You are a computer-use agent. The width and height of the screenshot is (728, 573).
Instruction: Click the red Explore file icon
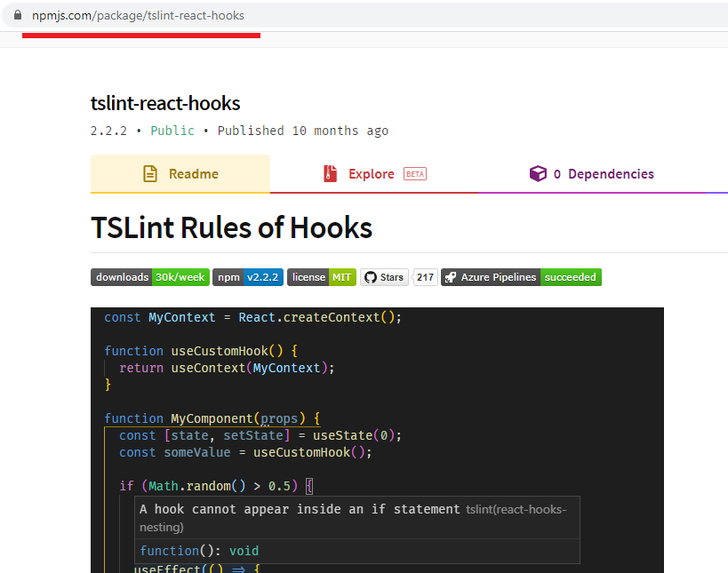tap(331, 174)
